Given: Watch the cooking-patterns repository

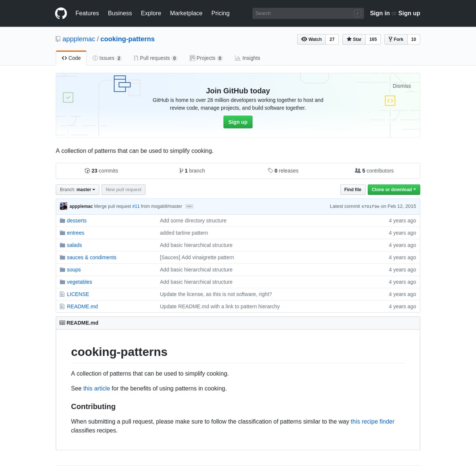Looking at the screenshot, I should pos(311,39).
